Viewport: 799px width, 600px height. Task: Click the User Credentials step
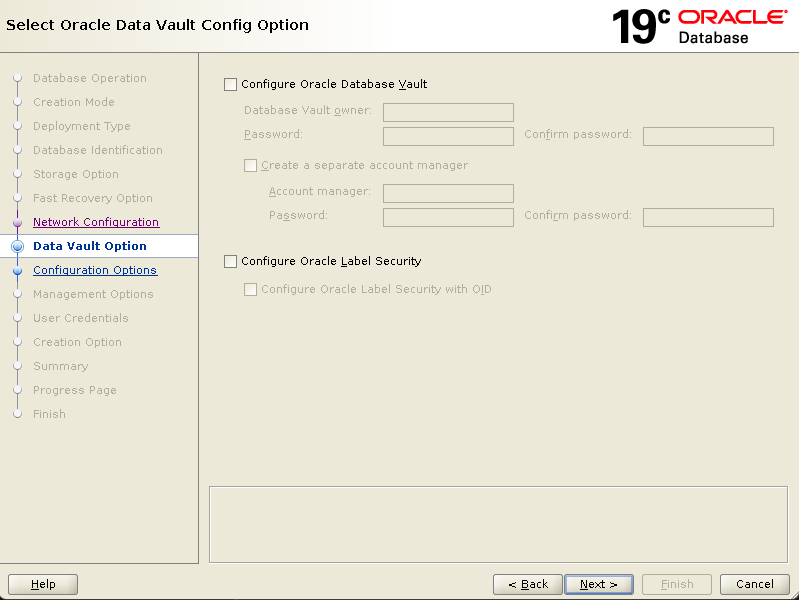click(81, 318)
